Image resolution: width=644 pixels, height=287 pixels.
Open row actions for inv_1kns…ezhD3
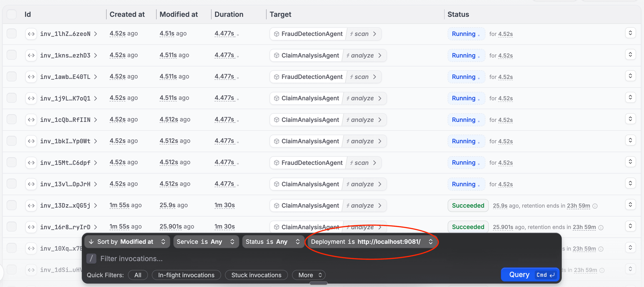[x=630, y=55]
